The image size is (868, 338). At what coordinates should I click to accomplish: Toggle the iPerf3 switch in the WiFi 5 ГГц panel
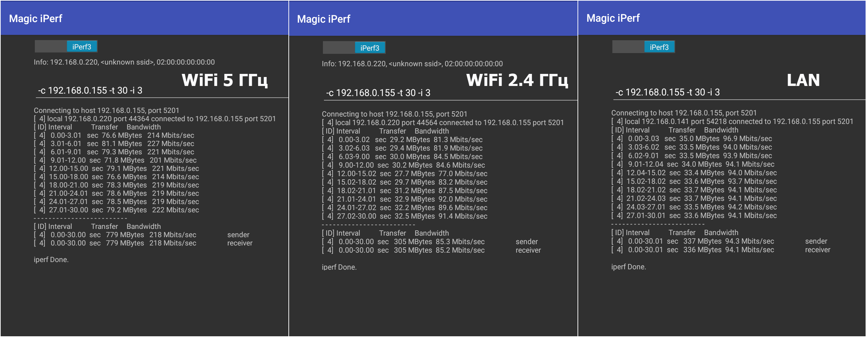click(x=66, y=47)
